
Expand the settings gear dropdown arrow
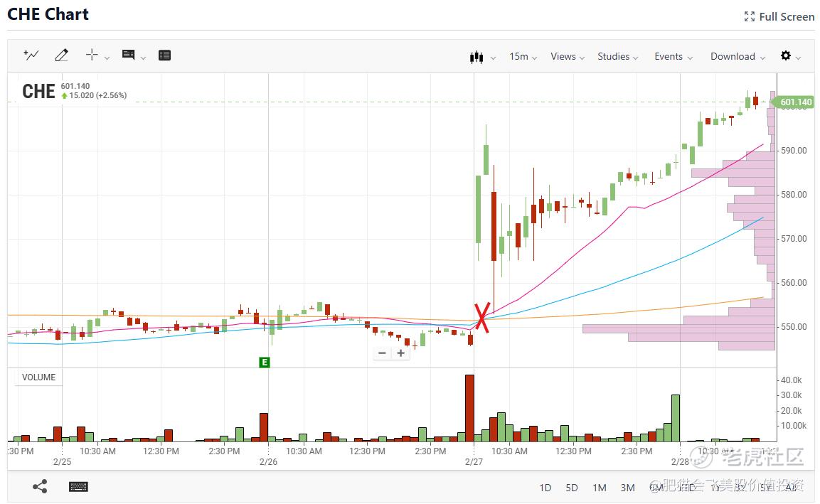[798, 58]
